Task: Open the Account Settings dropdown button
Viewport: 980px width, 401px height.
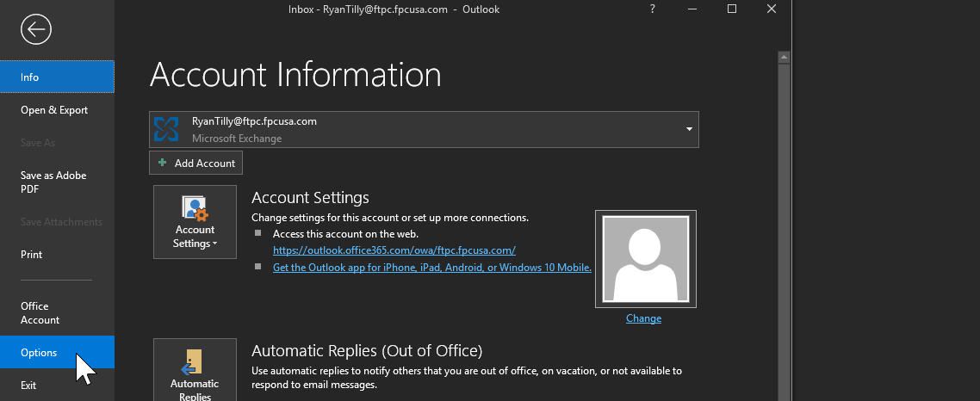Action: click(x=195, y=222)
